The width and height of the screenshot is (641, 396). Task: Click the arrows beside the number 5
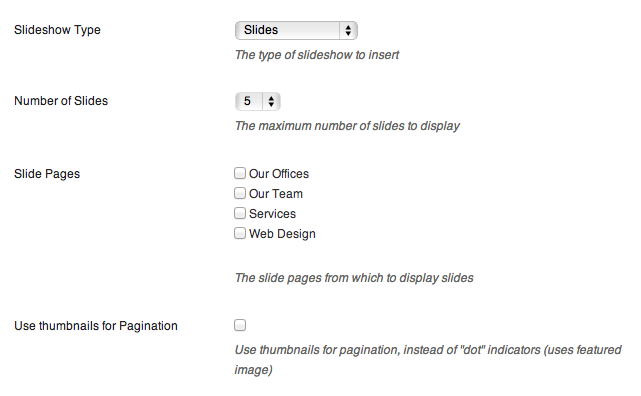pyautogui.click(x=271, y=101)
